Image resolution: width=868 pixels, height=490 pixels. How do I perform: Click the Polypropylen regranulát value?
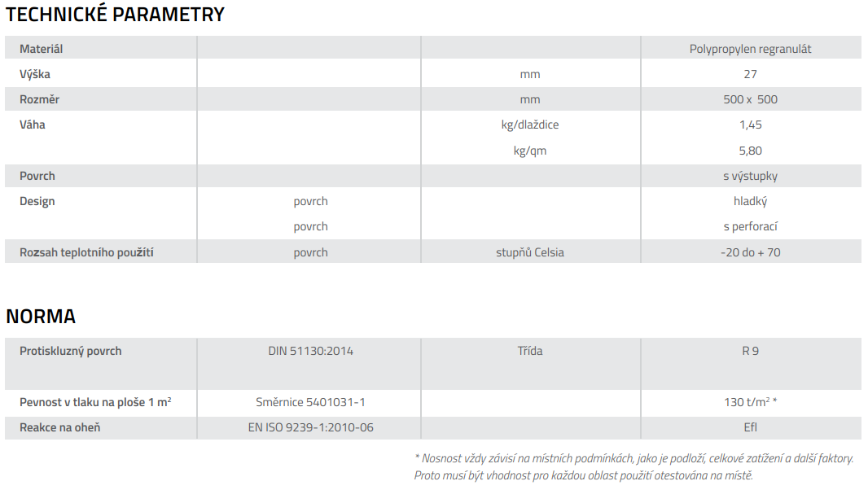(750, 49)
